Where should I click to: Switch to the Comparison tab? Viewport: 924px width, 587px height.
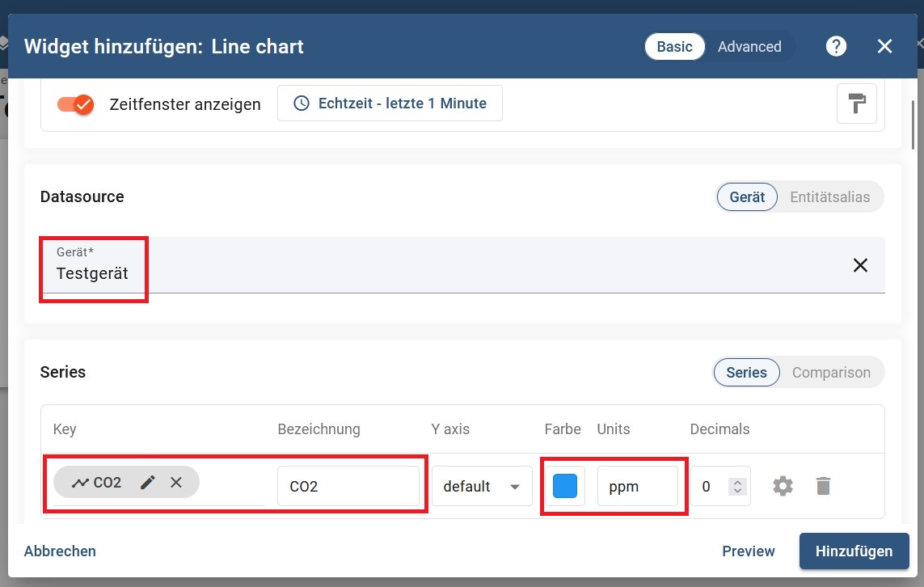[x=831, y=373]
